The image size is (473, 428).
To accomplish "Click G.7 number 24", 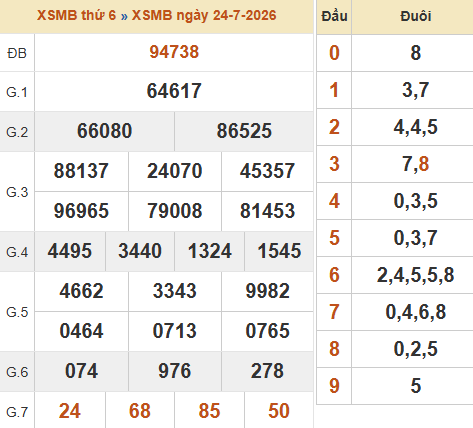I will [x=70, y=411].
